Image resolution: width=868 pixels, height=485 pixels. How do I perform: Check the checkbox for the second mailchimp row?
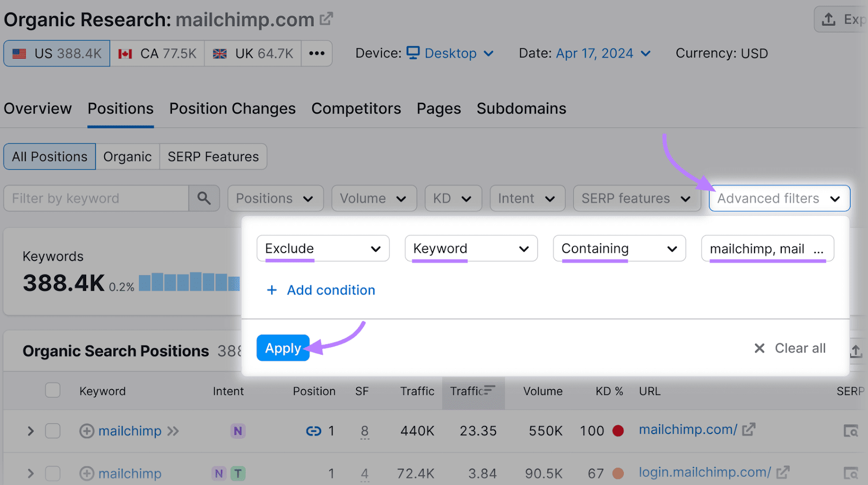coord(52,473)
